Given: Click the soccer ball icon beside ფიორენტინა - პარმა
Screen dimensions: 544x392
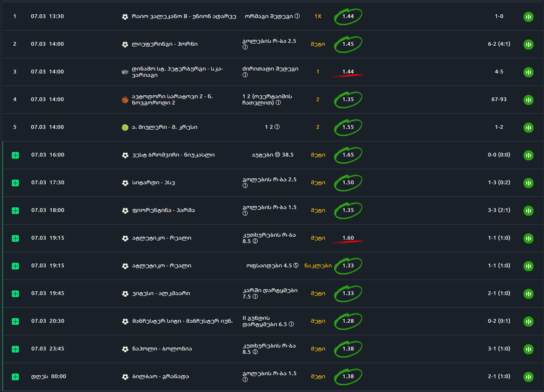Looking at the screenshot, I should point(125,210).
